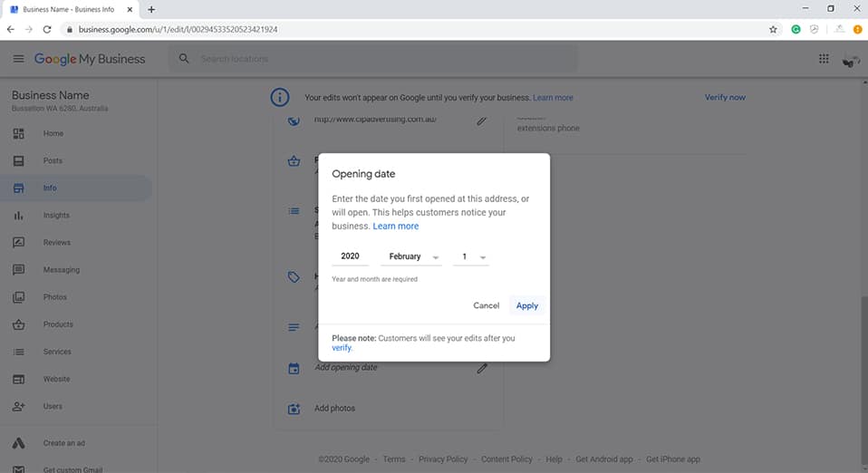Reload the page in the browser
Viewport: 868px width, 473px height.
[47, 29]
